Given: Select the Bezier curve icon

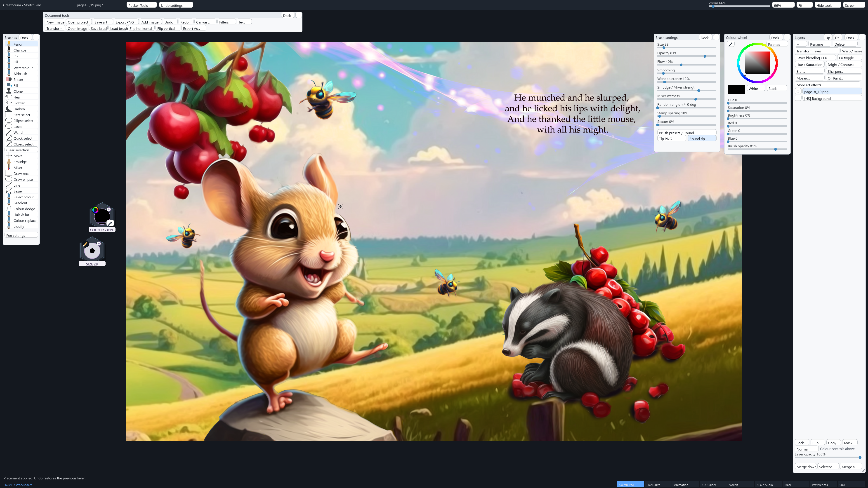Looking at the screenshot, I should 9,191.
